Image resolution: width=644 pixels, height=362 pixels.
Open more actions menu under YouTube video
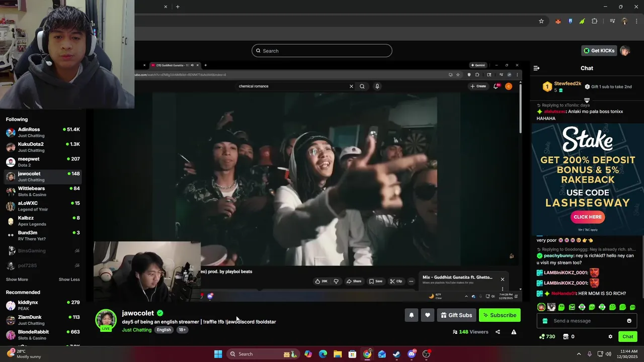411,281
